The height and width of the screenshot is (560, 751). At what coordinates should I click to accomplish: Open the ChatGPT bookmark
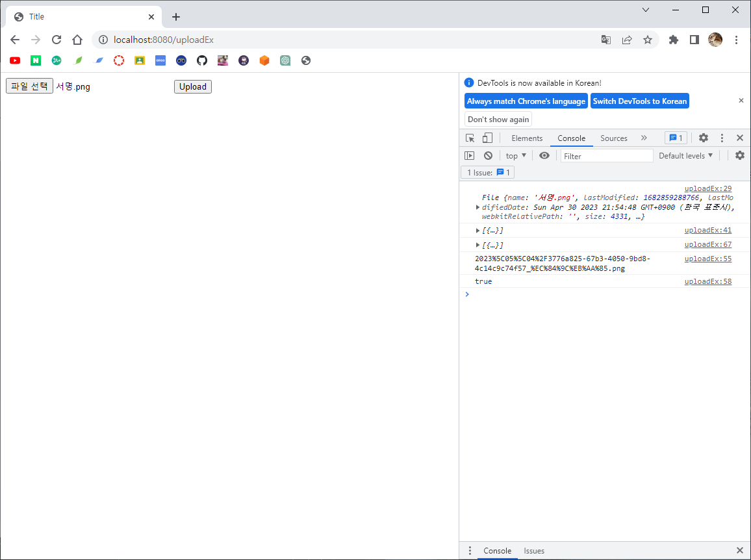(x=285, y=60)
